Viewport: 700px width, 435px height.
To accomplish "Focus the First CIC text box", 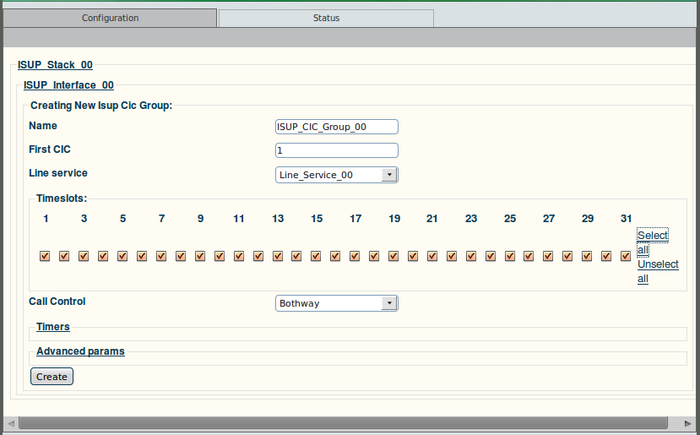I will coord(336,151).
